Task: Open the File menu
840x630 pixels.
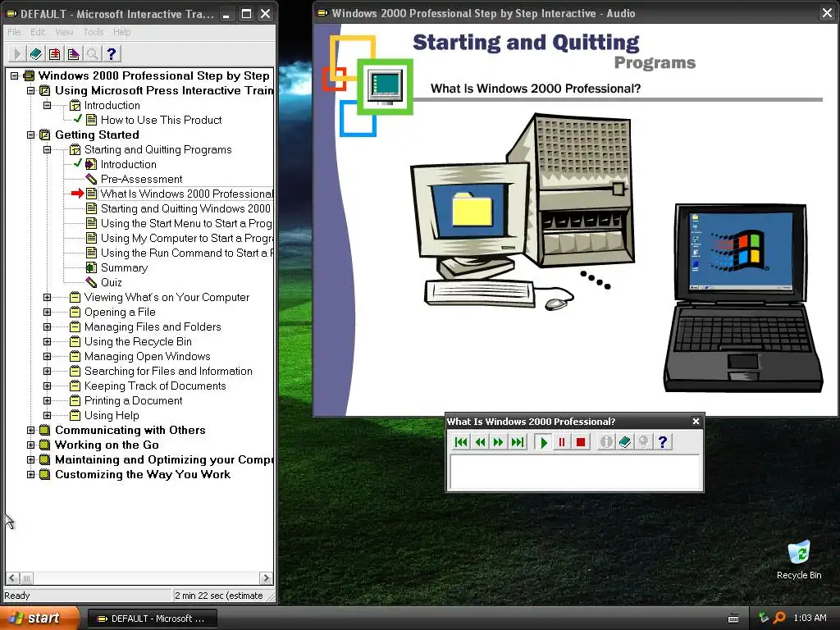Action: pos(14,32)
